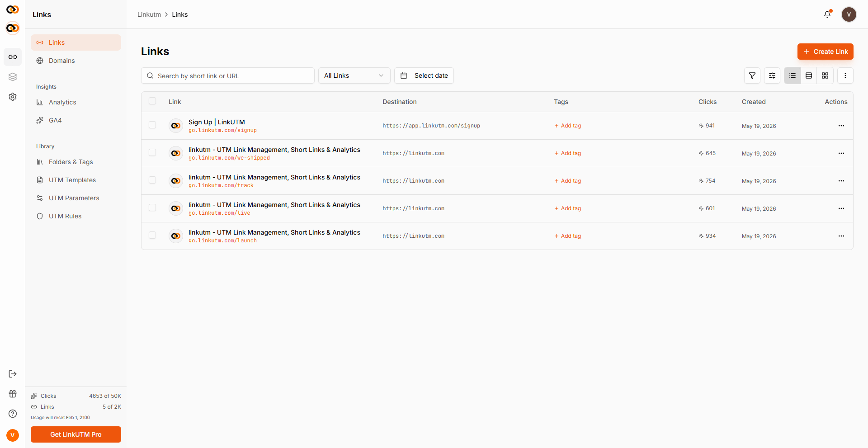Click the orange V avatar at bottom left
The image size is (868, 448).
pos(13,435)
